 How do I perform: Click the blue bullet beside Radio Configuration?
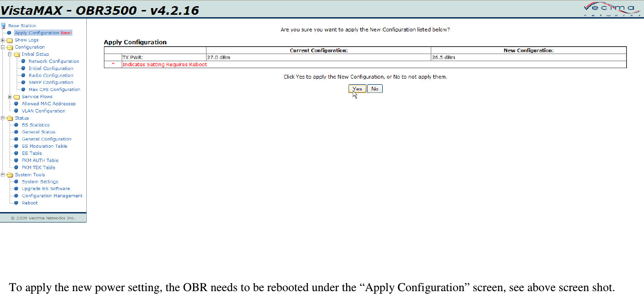pos(23,75)
